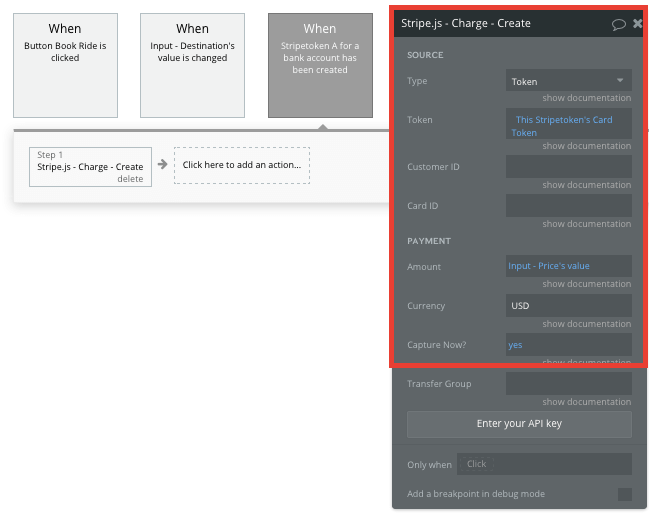Show documentation for the Type field
Viewport: 649px width, 514px height.
(x=587, y=98)
